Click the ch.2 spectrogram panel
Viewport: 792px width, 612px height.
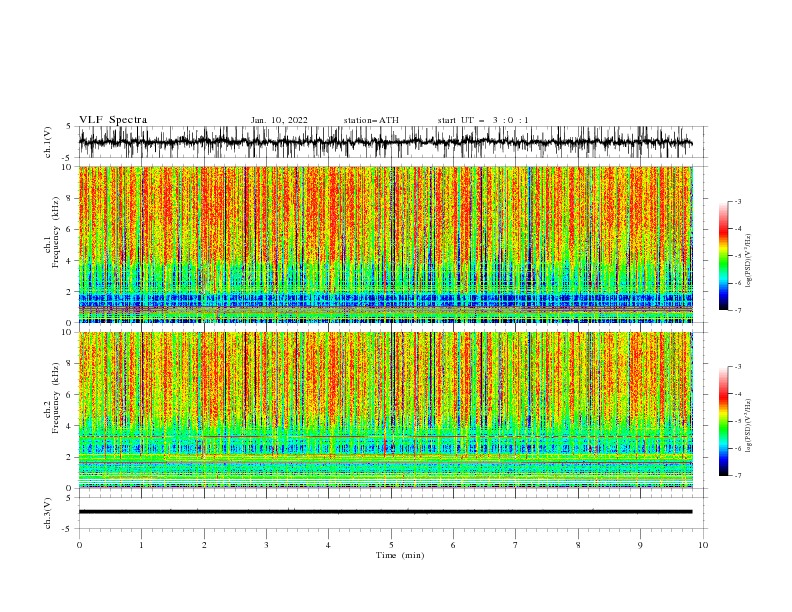click(x=385, y=410)
